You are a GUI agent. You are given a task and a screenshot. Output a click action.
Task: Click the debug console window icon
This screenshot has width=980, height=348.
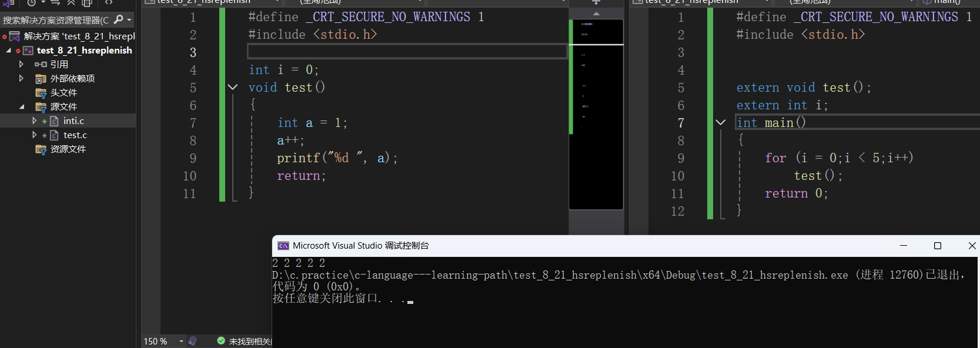283,246
